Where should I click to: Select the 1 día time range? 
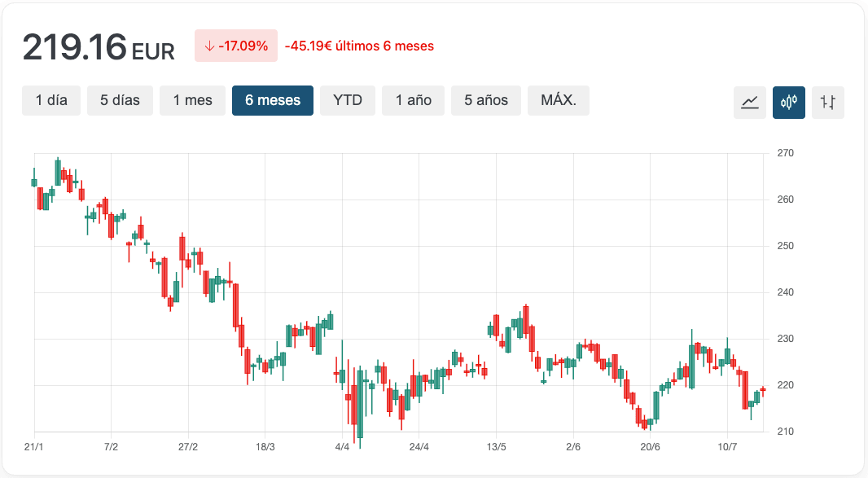tap(51, 101)
